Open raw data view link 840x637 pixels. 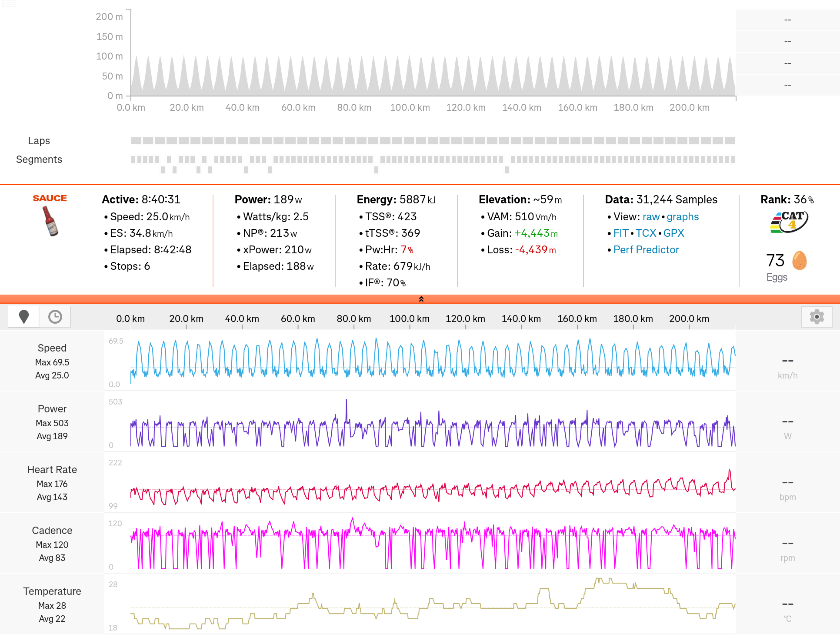pos(650,217)
